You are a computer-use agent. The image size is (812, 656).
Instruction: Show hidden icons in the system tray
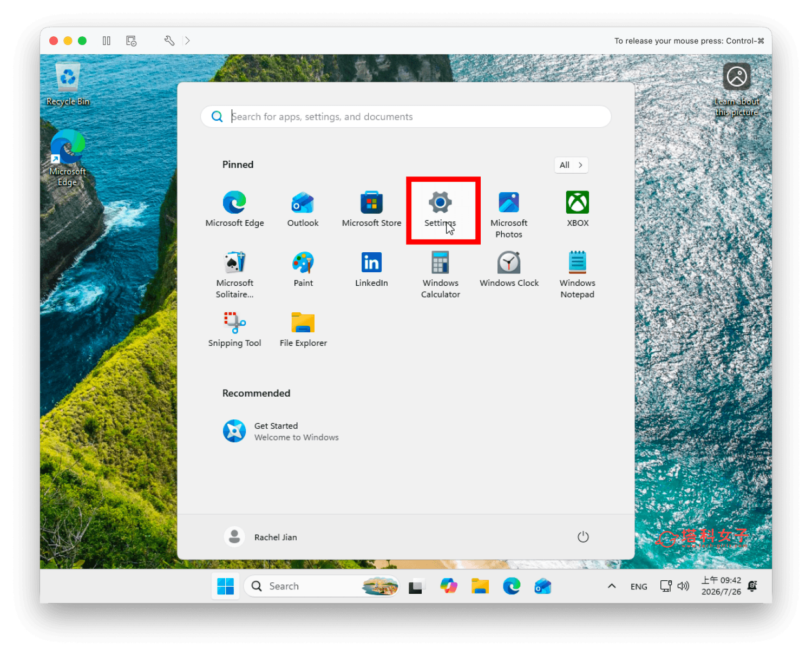tap(612, 586)
